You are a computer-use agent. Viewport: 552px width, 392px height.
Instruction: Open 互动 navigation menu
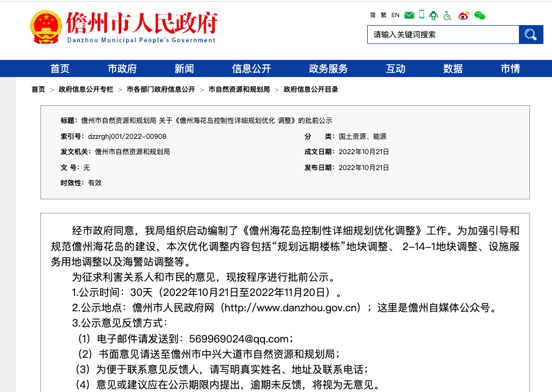pos(396,68)
